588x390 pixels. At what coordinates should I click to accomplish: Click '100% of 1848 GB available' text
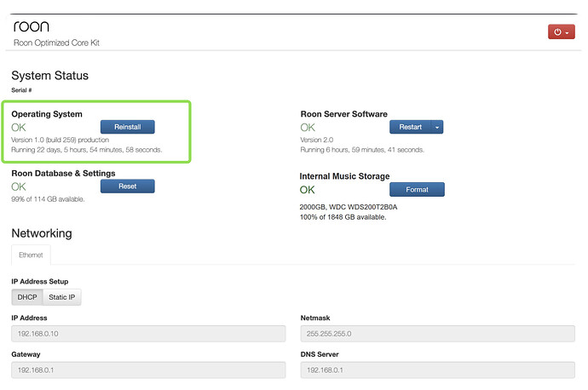[x=343, y=217]
